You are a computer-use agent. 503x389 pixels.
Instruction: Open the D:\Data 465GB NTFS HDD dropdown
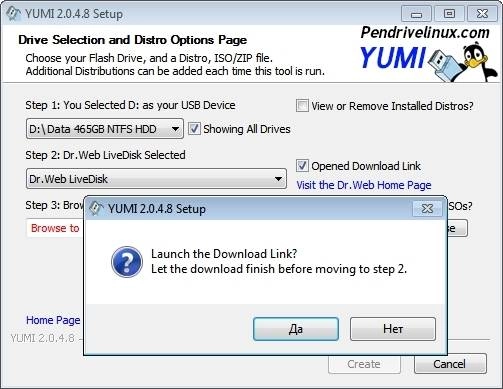coord(105,129)
